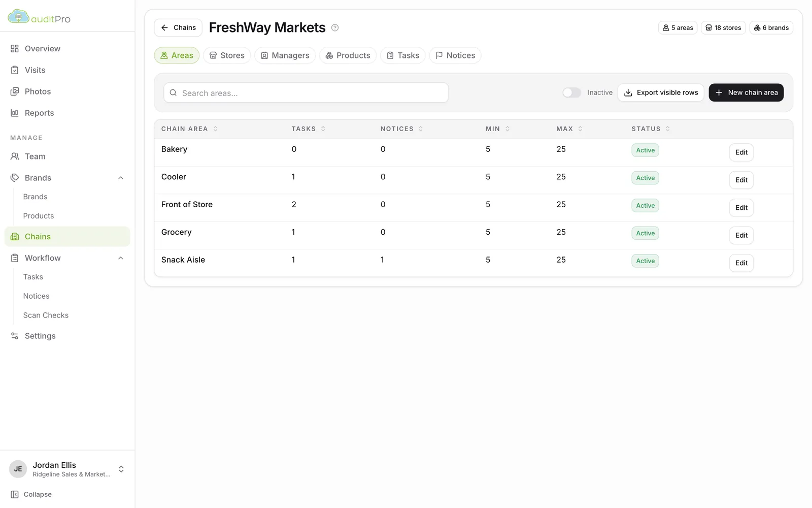Sort by the Max column

[x=569, y=129]
